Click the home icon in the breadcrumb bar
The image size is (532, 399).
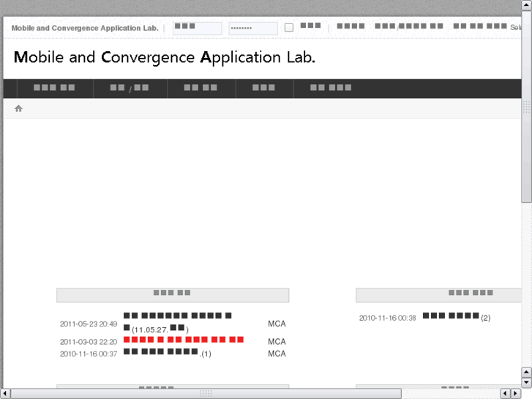(19, 108)
